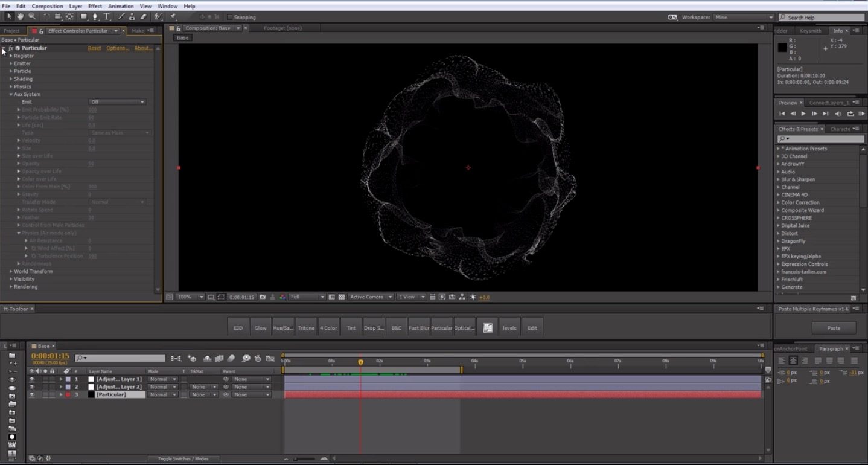Hide the Particular layer with eye toggle
Viewport: 868px width, 465px height.
point(32,394)
